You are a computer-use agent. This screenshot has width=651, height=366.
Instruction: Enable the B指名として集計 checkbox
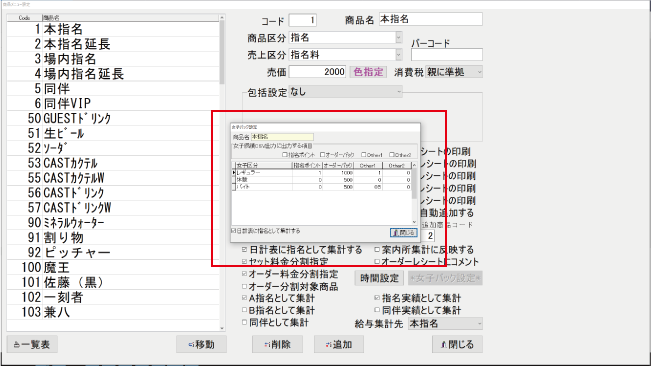(245, 310)
